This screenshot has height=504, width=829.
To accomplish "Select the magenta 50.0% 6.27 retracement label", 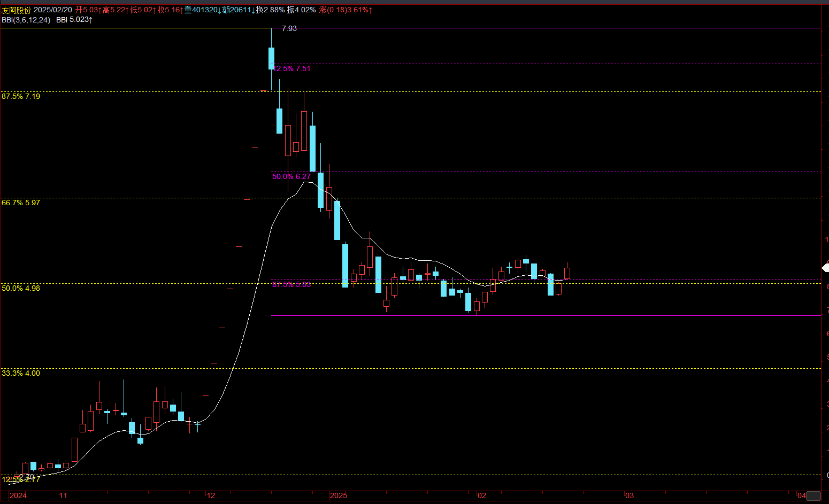I will point(291,176).
